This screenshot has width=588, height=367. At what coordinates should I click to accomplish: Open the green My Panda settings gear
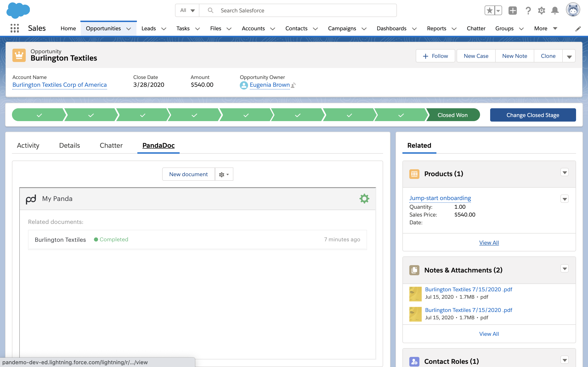(364, 199)
